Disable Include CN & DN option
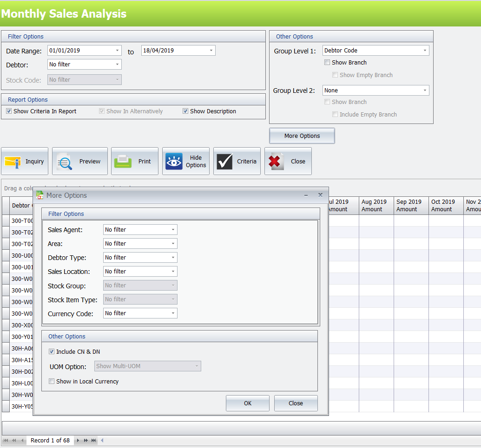The width and height of the screenshot is (481, 448). 52,351
